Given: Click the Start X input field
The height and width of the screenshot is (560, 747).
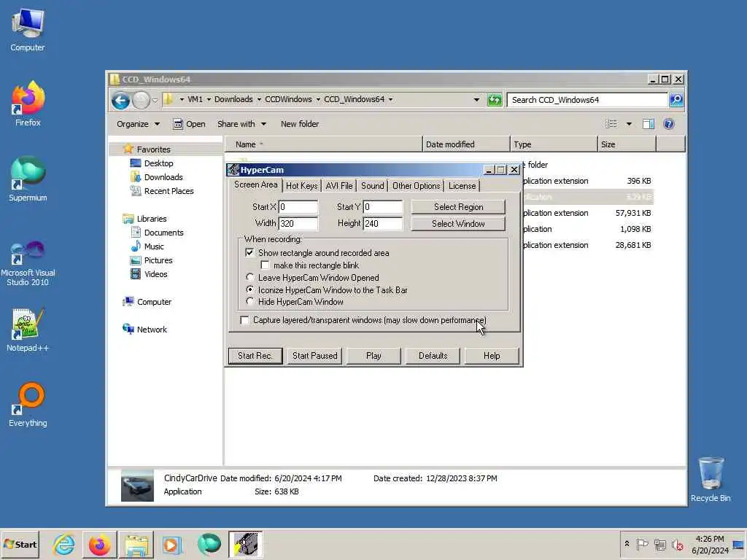Looking at the screenshot, I should [298, 207].
